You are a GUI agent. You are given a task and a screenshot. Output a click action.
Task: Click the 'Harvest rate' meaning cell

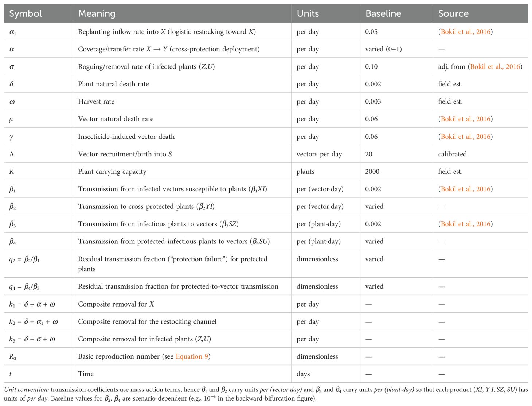[96, 102]
